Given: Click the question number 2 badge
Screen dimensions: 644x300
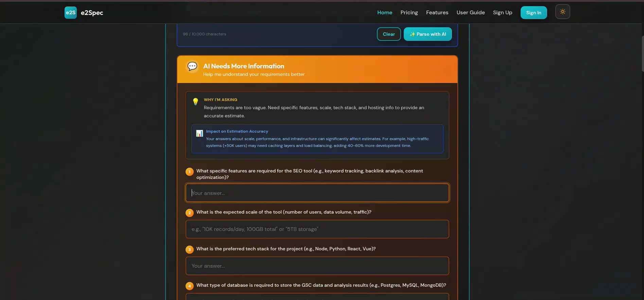Looking at the screenshot, I should click(190, 213).
